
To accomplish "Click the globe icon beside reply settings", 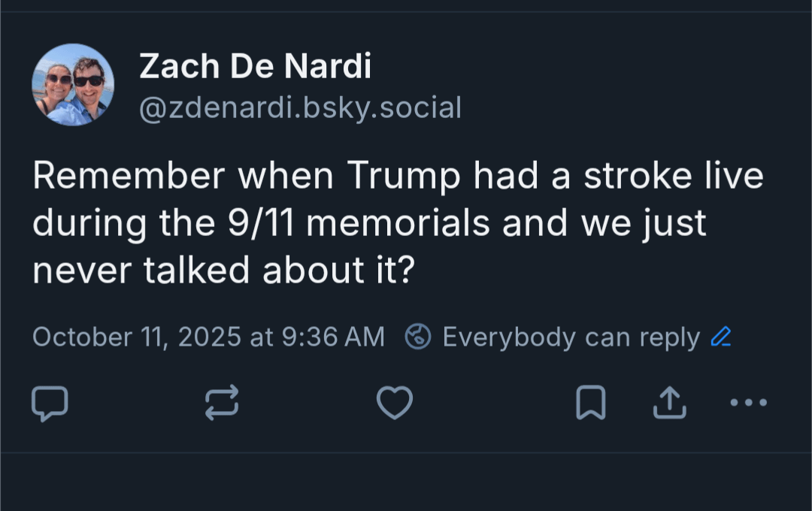I will tap(418, 337).
